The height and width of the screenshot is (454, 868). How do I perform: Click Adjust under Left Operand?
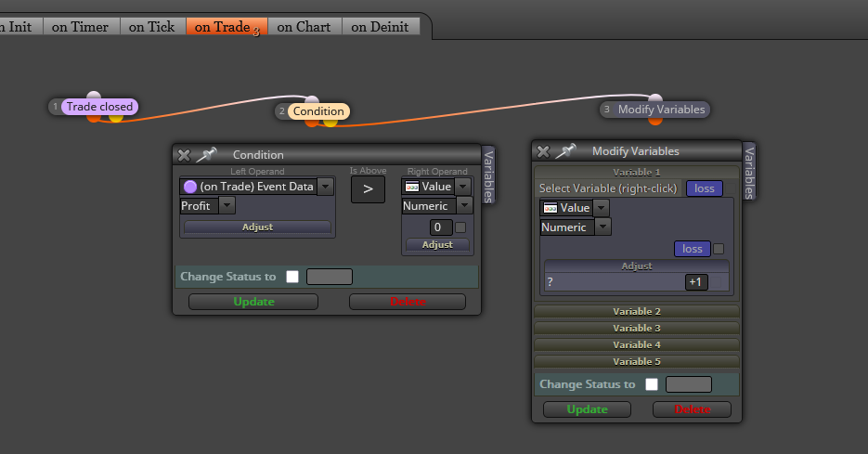pos(257,227)
